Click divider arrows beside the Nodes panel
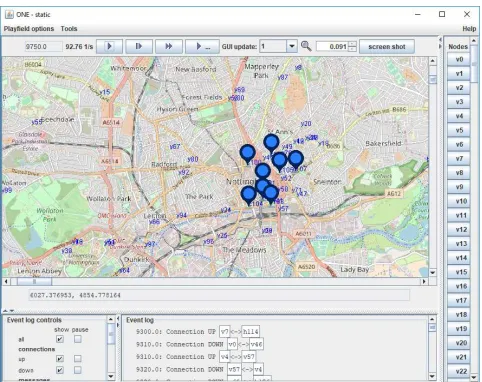Screen dimensions: 482x382 click(x=440, y=43)
